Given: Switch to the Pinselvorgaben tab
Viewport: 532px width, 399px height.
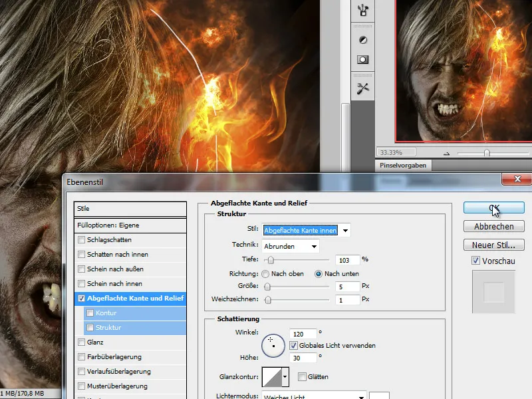Looking at the screenshot, I should tap(403, 166).
